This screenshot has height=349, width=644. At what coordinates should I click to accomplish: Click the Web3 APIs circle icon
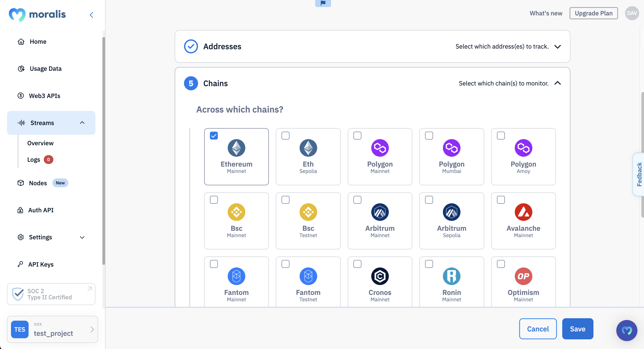click(21, 96)
